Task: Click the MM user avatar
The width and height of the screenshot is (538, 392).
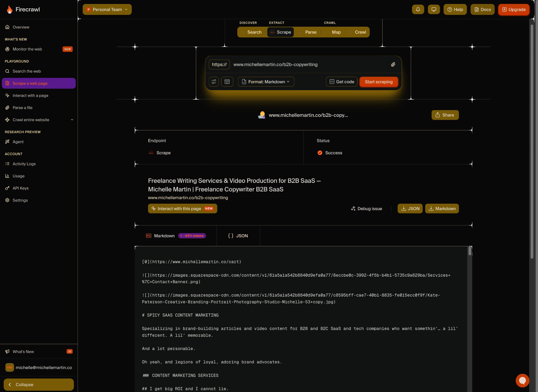Action: [x=10, y=367]
